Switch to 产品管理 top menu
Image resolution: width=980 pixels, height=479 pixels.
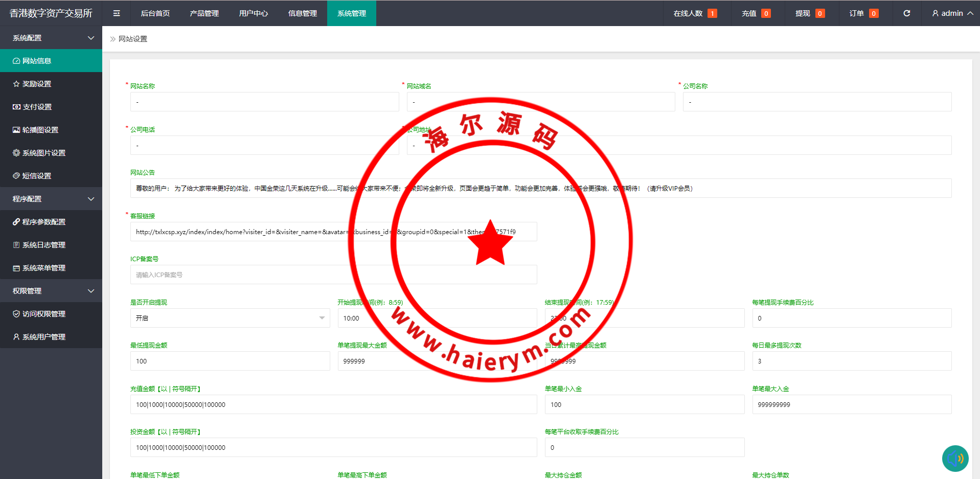click(204, 13)
